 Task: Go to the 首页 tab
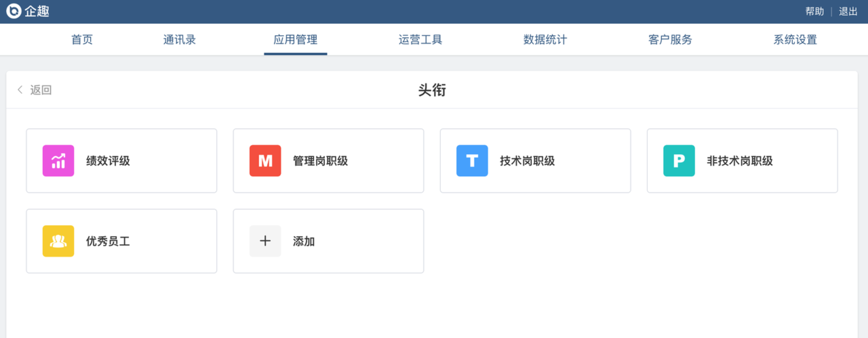coord(82,40)
